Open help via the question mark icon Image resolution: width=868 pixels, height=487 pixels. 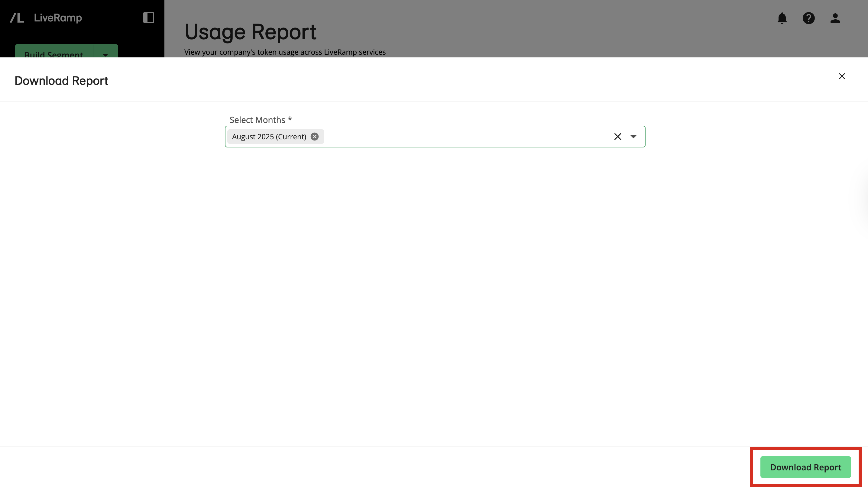tap(809, 18)
